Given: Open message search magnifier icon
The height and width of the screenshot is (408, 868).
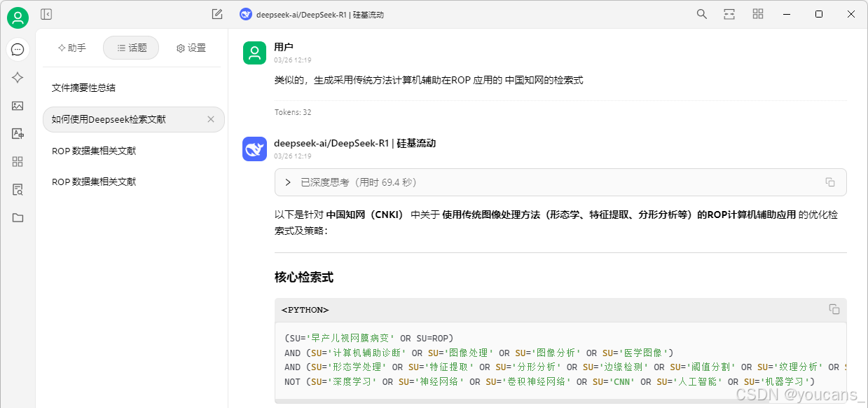Looking at the screenshot, I should coord(701,14).
